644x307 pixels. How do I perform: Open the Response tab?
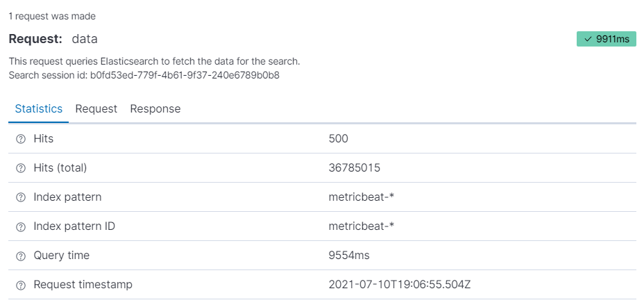(155, 109)
